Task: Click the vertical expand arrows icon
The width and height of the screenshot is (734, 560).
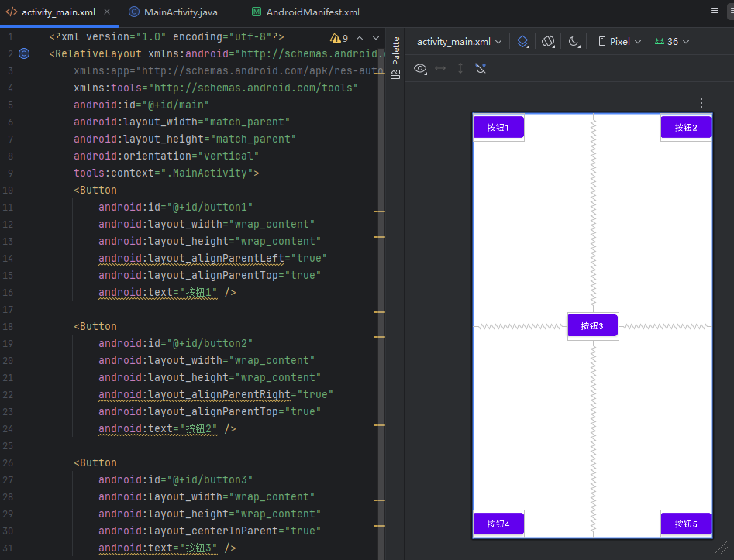Action: point(460,69)
